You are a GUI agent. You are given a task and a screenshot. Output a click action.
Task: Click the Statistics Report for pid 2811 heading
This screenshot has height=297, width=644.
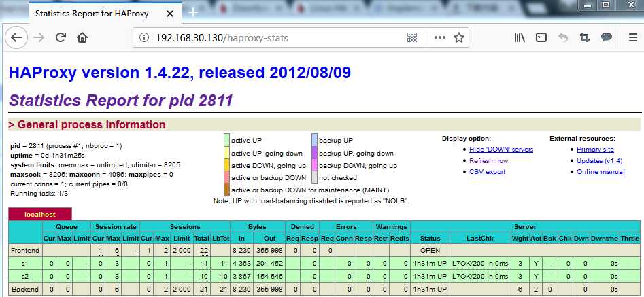(x=121, y=100)
